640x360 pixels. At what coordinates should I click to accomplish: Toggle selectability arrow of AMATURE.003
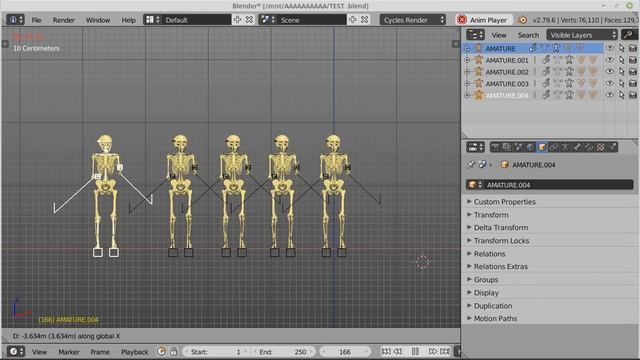click(621, 83)
